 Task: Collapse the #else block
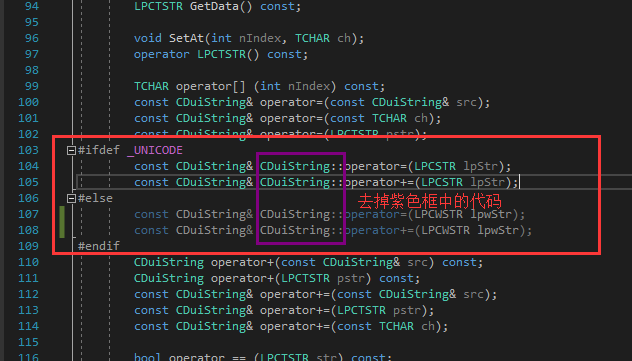71,198
